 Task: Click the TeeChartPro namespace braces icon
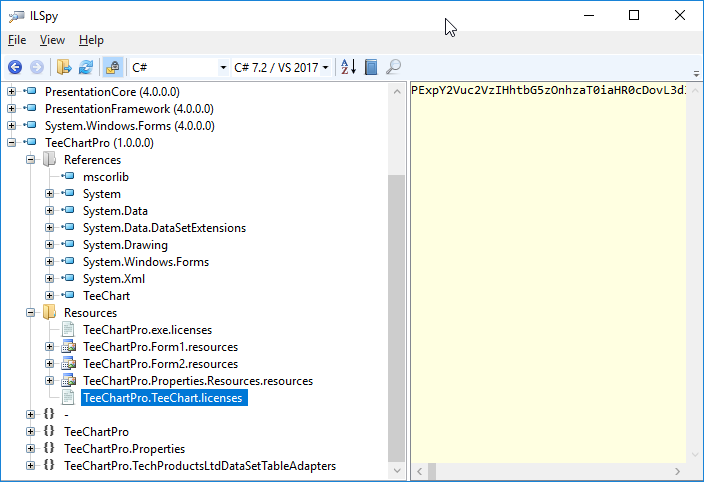coord(49,431)
